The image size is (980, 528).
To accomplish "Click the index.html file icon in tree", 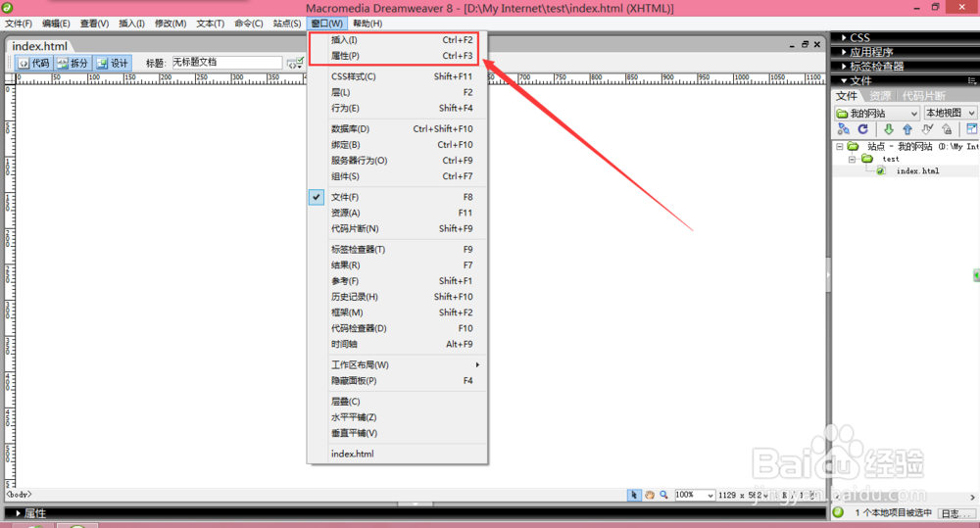I will [881, 170].
